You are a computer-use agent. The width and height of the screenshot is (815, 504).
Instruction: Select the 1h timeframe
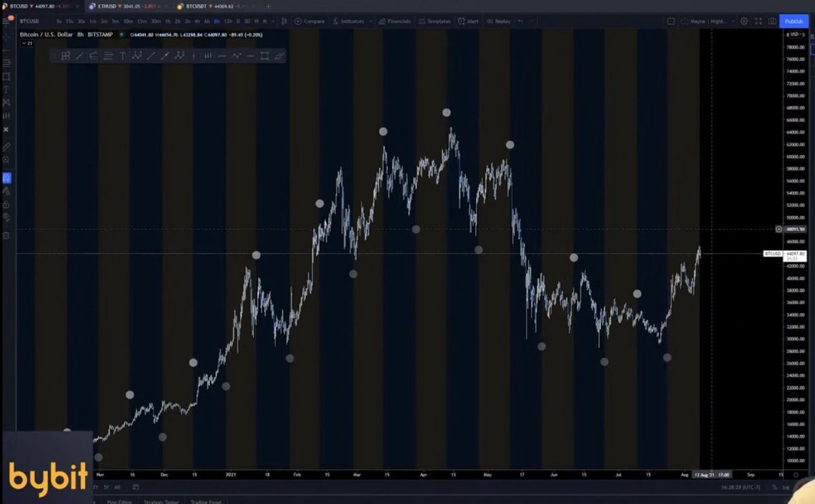[168, 21]
